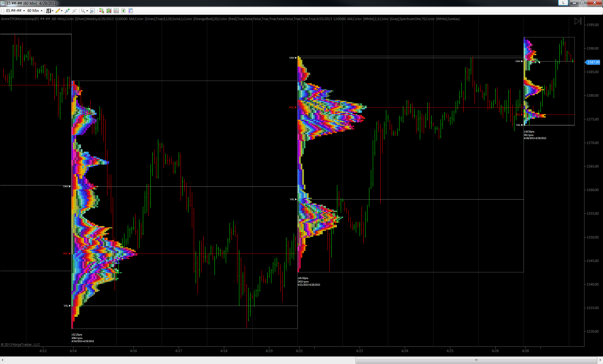603x364 pixels.
Task: Click the L link button in title bar
Action: [x=563, y=3]
